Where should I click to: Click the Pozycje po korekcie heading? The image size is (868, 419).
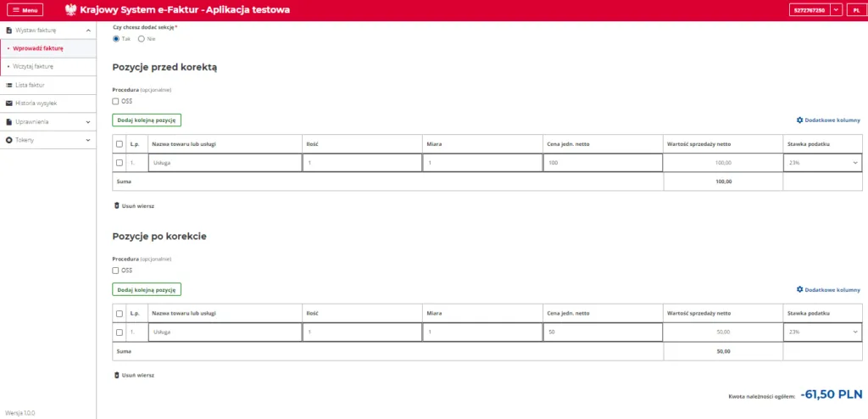[159, 236]
